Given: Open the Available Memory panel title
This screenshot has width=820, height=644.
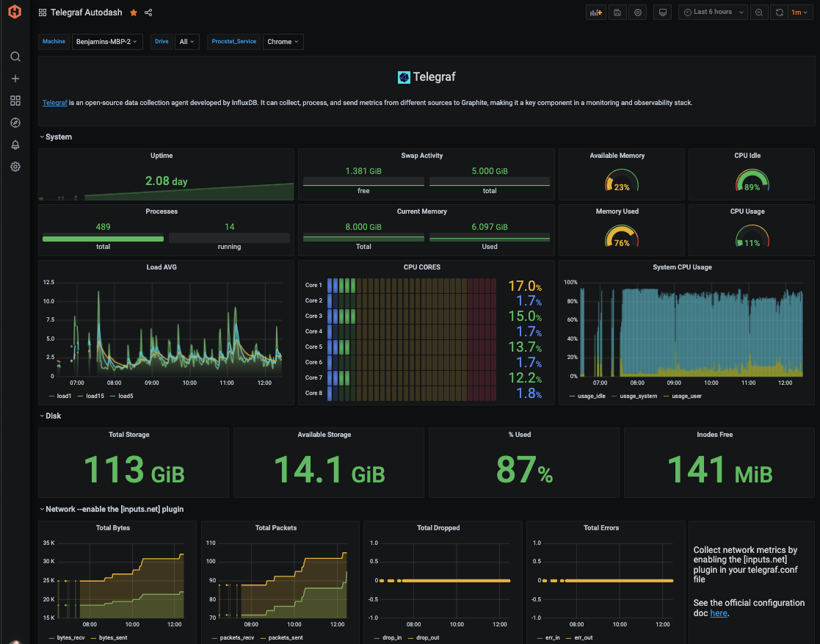Looking at the screenshot, I should [617, 156].
